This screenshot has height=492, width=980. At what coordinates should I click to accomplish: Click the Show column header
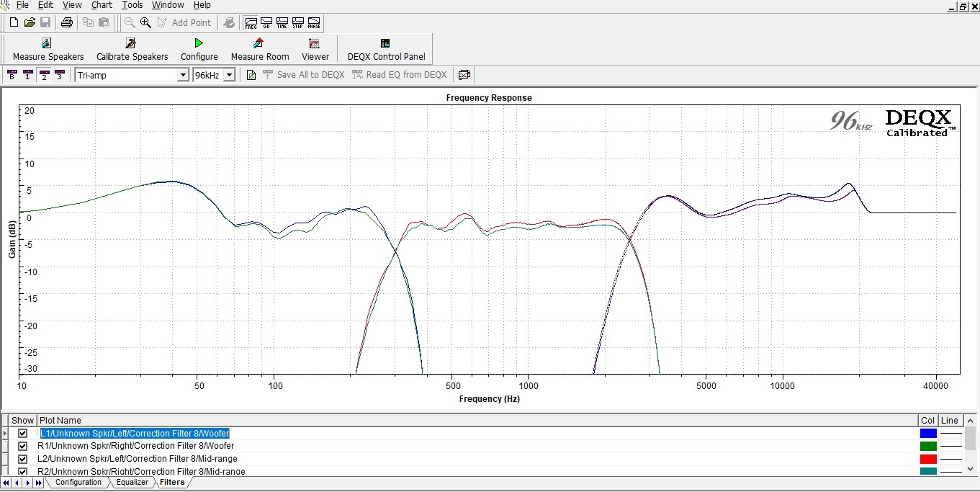point(22,420)
